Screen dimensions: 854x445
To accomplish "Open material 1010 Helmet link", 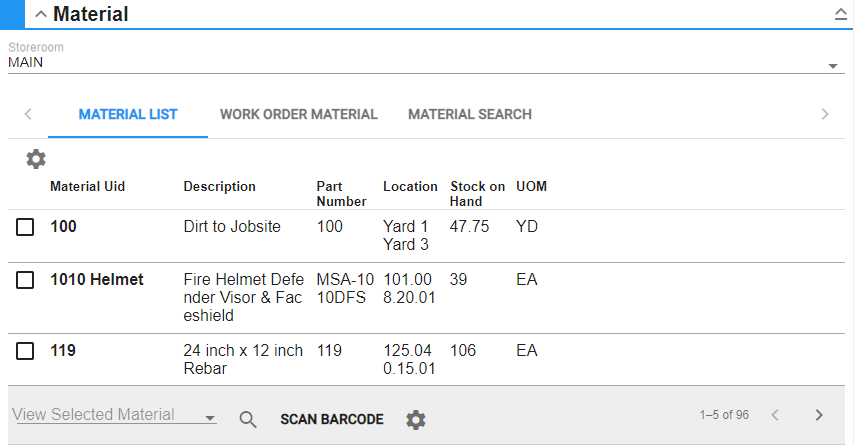I will (97, 280).
